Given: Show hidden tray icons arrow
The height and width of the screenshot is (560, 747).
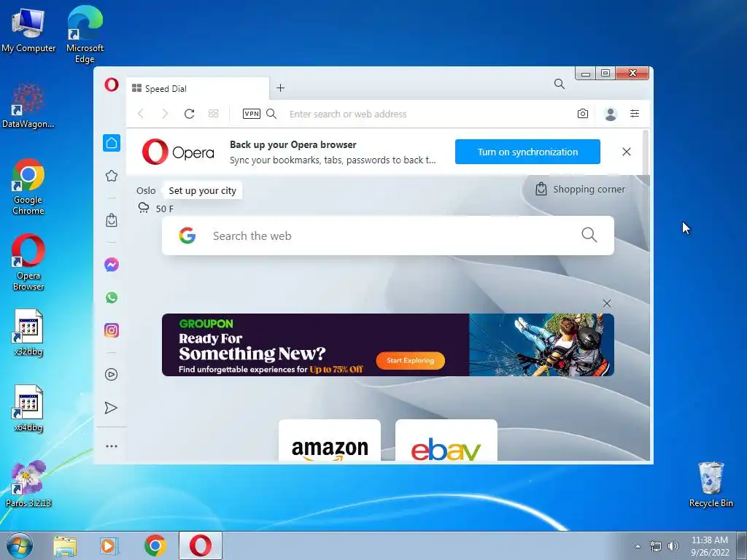Looking at the screenshot, I should [638, 546].
